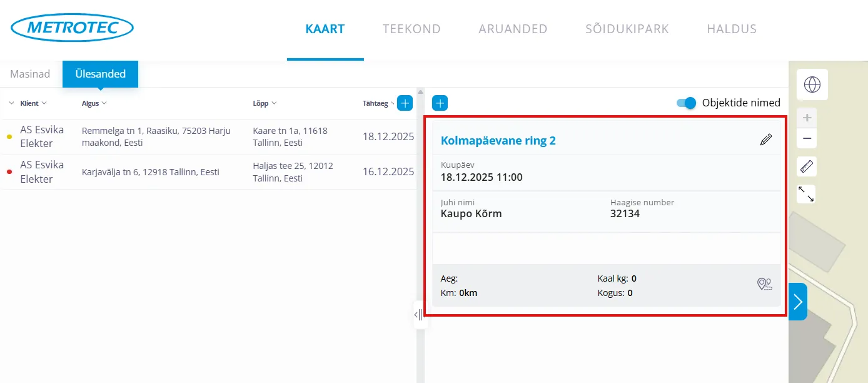The width and height of the screenshot is (868, 383).
Task: Open the Kolmapäevane ring 2 link
Action: tap(498, 141)
